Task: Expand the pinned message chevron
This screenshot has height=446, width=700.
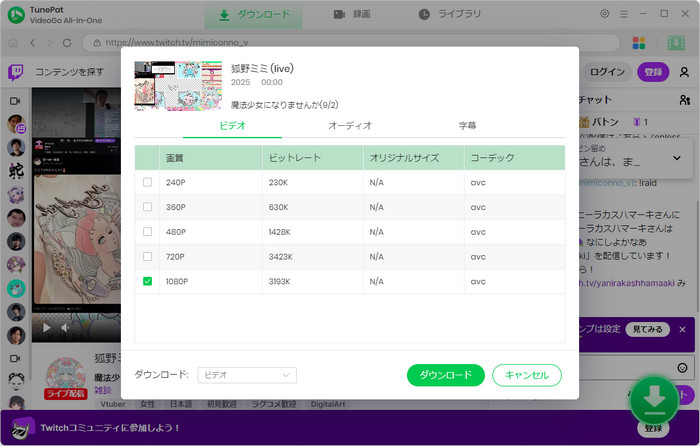Action: (x=677, y=158)
